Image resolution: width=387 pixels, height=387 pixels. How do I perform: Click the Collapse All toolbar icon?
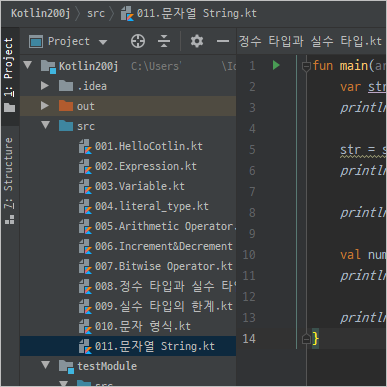pyautogui.click(x=164, y=41)
